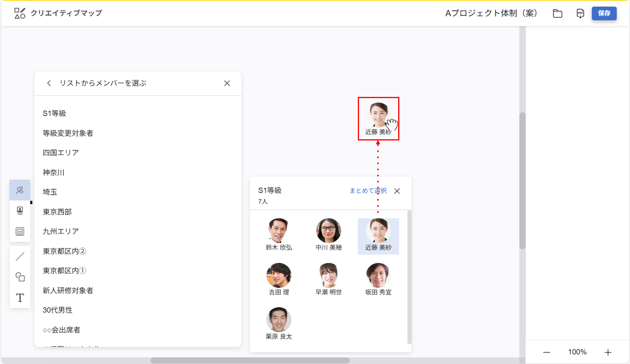This screenshot has width=630, height=364.
Task: Close the S1等級 members panel
Action: pyautogui.click(x=397, y=191)
